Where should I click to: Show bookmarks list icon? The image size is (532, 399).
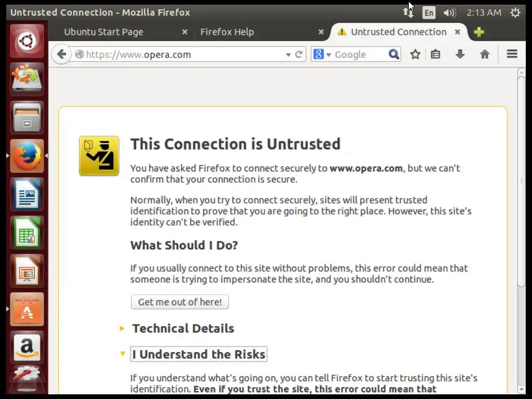pos(435,54)
